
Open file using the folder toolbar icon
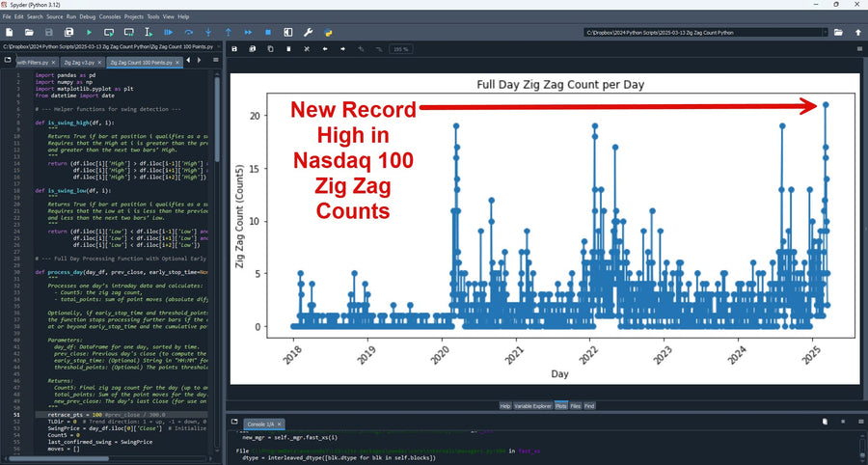(x=29, y=33)
